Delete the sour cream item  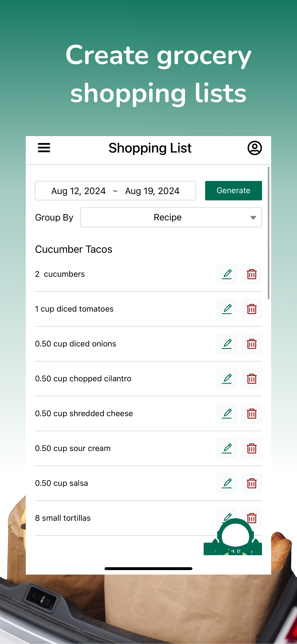251,448
